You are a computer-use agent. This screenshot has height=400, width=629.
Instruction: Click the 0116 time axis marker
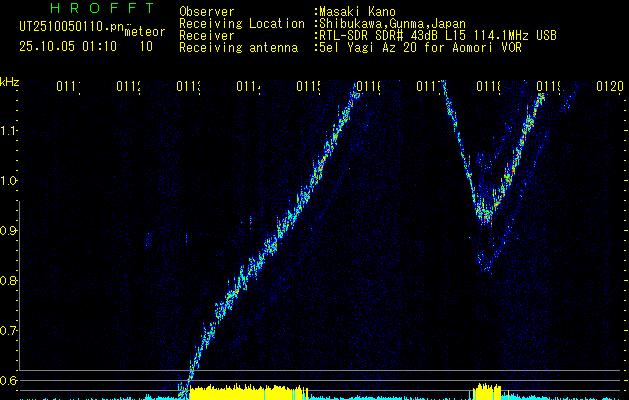[369, 87]
